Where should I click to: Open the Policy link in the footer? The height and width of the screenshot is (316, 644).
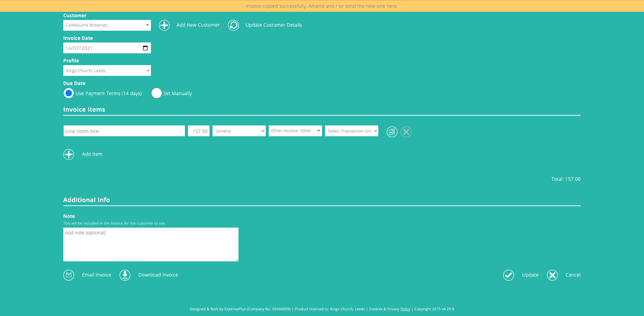point(405,309)
